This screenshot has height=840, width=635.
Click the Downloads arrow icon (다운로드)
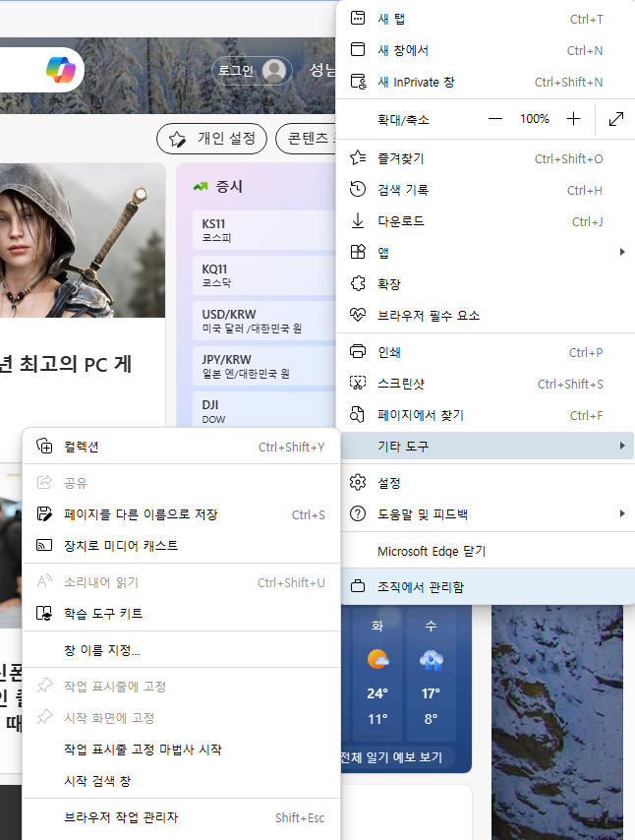tap(358, 220)
